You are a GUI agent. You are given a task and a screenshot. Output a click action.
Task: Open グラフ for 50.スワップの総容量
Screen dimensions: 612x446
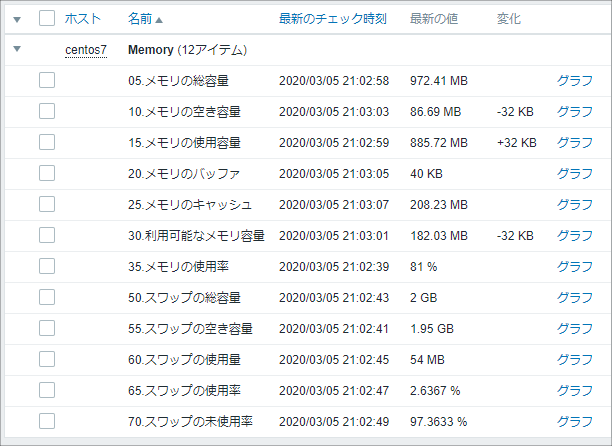coord(575,297)
